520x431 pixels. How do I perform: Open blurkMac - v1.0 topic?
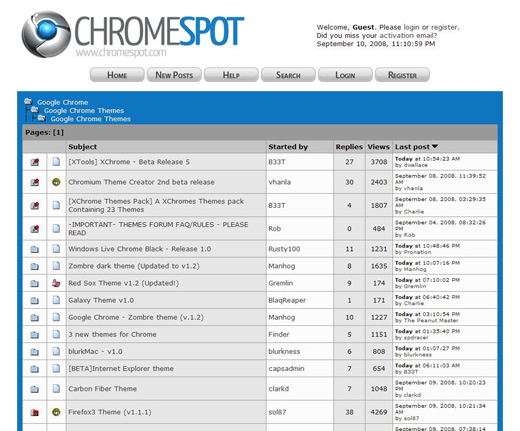coord(95,351)
